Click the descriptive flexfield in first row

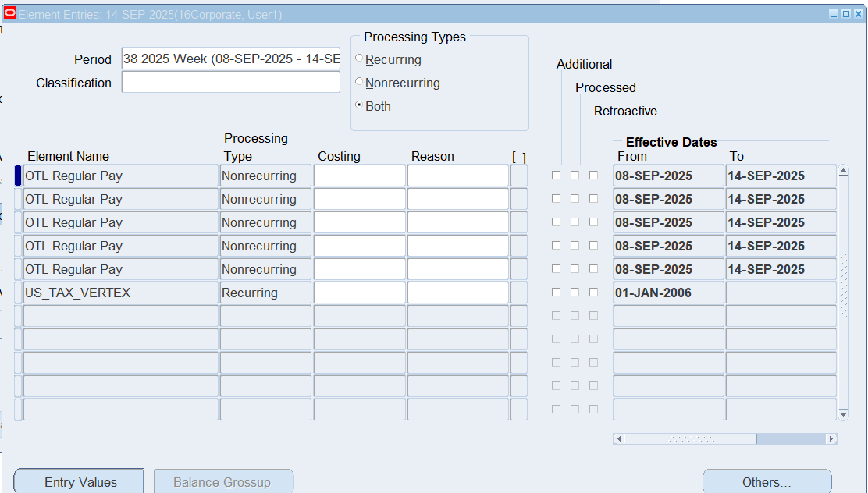click(x=519, y=176)
